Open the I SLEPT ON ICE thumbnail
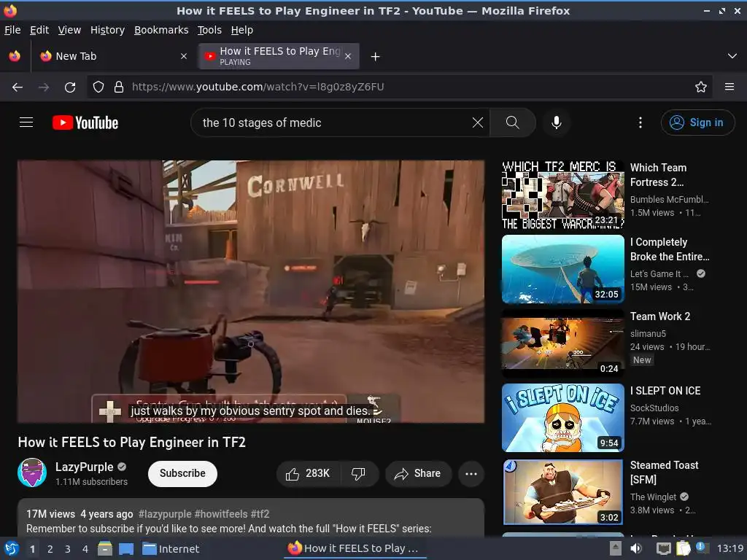747x560 pixels. pos(562,418)
